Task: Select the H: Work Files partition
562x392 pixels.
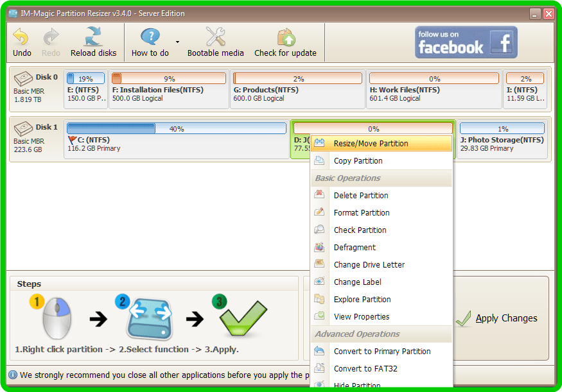Action: pyautogui.click(x=434, y=89)
